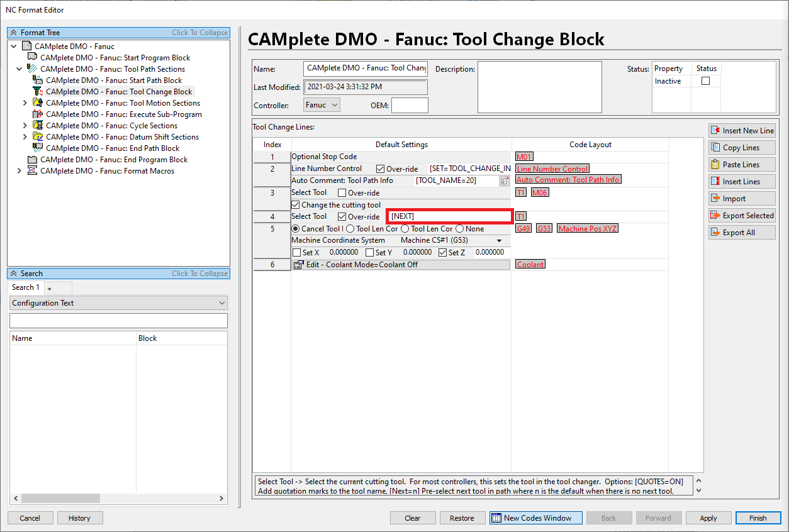
Task: Click the search text input box
Action: (118, 321)
